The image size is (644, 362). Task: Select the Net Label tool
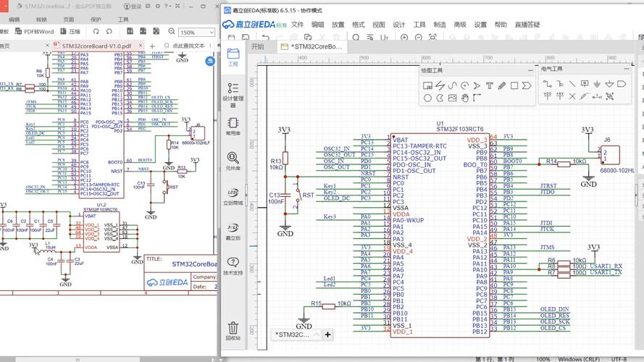(585, 84)
